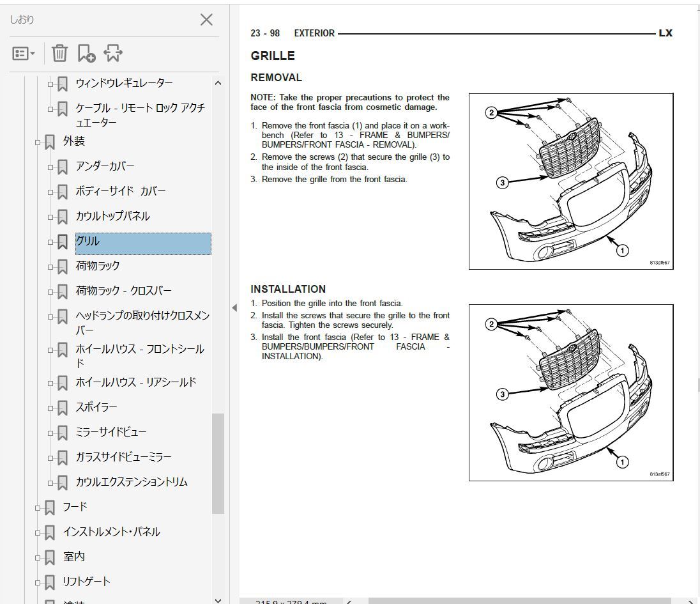Click bookmark icon next to ミラーサイドビュー
The width and height of the screenshot is (700, 604).
coord(63,433)
